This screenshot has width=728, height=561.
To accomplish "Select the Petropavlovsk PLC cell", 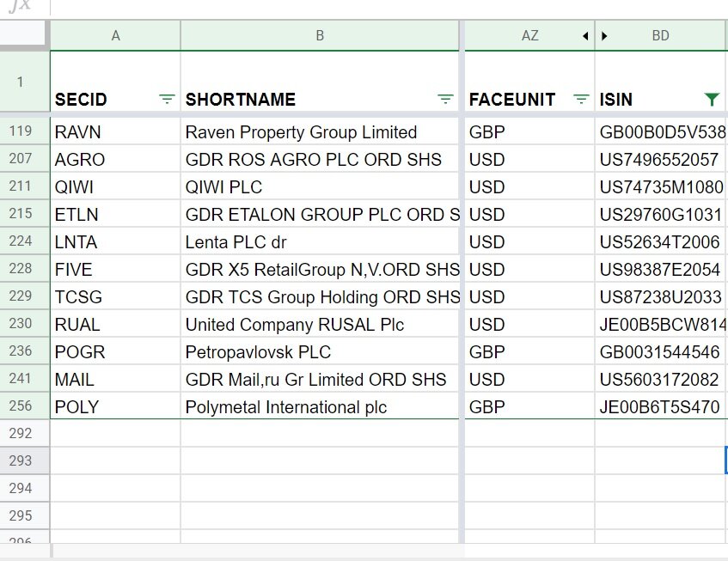I will [320, 351].
